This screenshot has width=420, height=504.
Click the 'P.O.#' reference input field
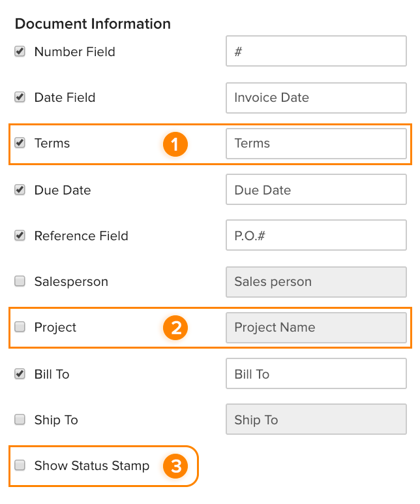point(316,236)
